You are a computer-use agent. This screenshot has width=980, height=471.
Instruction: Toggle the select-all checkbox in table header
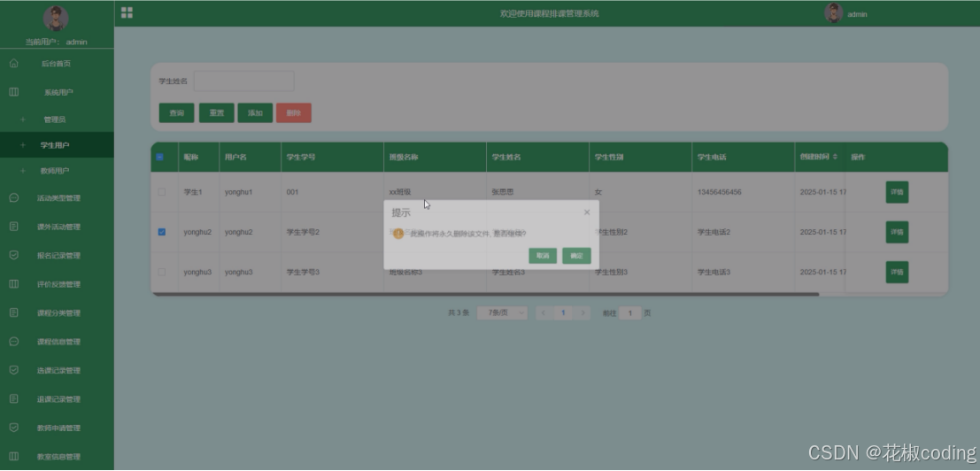159,158
